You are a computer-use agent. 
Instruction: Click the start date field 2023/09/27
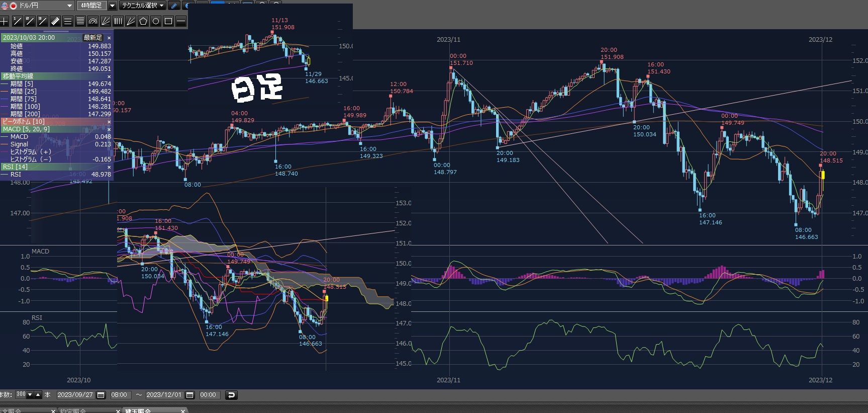point(75,395)
